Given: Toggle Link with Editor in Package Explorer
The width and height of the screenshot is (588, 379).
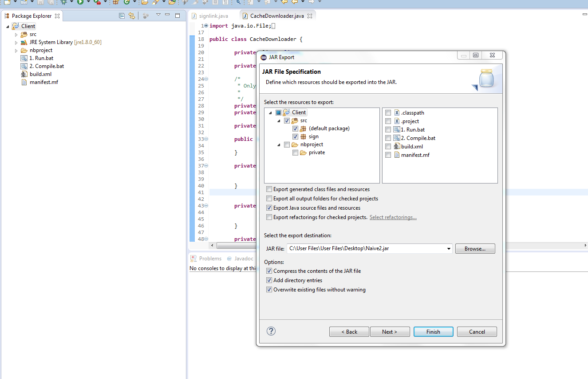Looking at the screenshot, I should click(132, 16).
